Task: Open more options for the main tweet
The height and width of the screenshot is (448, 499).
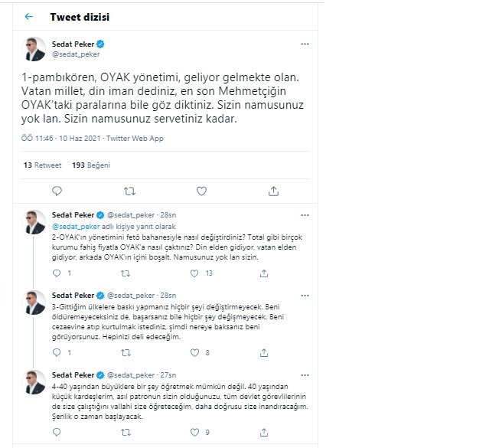Action: click(305, 44)
